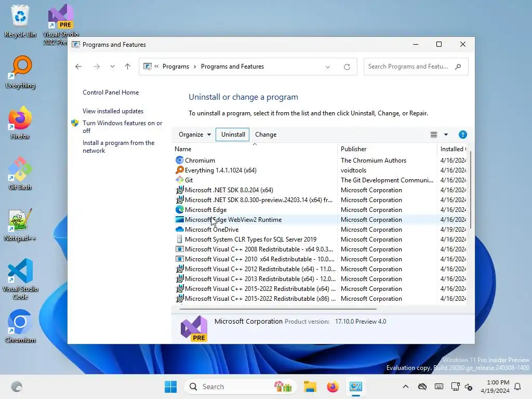Open Control Panel Home link

[x=111, y=92]
